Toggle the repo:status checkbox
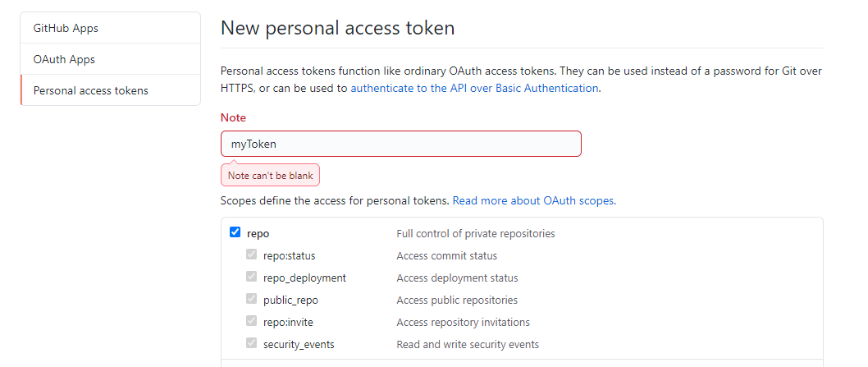868x367 pixels. point(251,255)
